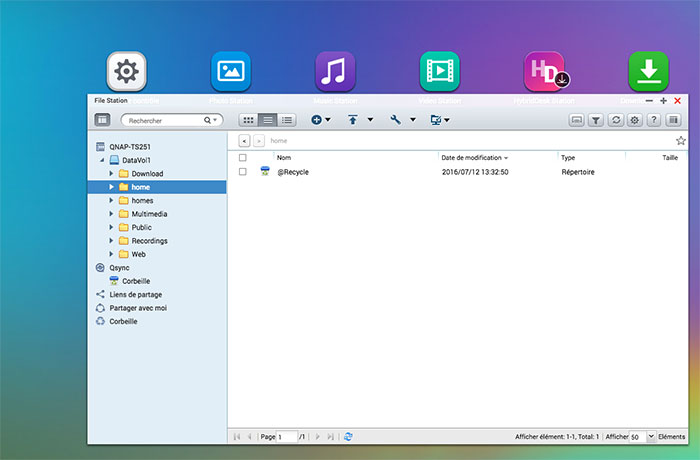This screenshot has width=700, height=460.
Task: Open Download Station green icon
Action: (x=649, y=71)
